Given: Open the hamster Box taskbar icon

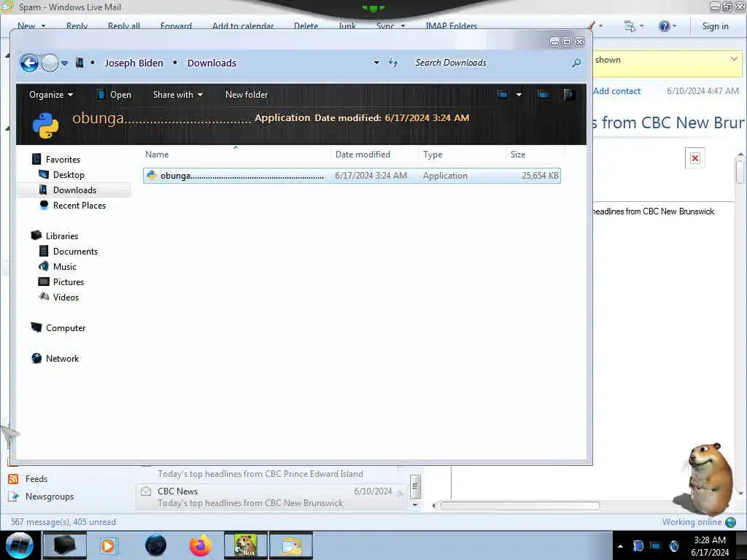Looking at the screenshot, I should 246,545.
